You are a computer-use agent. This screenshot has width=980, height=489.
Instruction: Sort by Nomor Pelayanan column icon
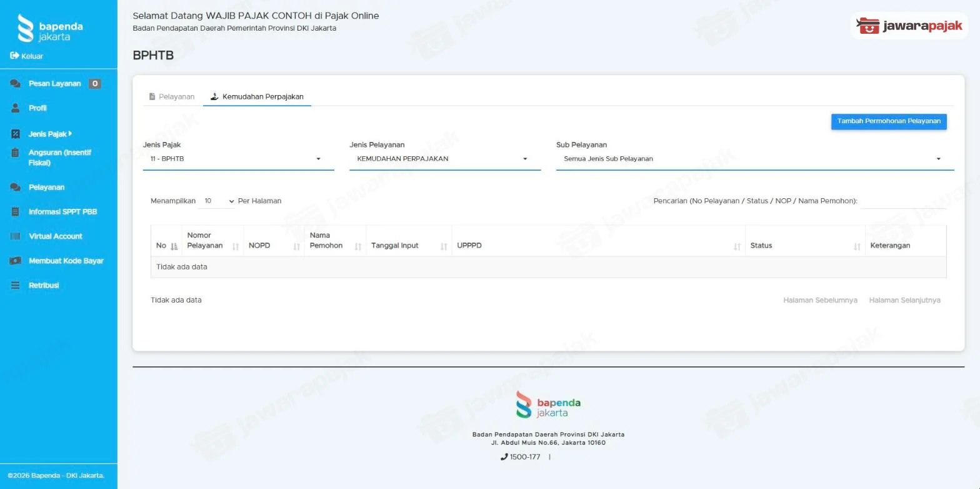point(236,246)
